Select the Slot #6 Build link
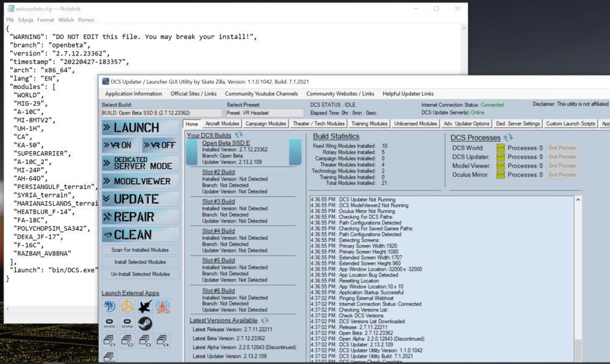 tap(218, 291)
